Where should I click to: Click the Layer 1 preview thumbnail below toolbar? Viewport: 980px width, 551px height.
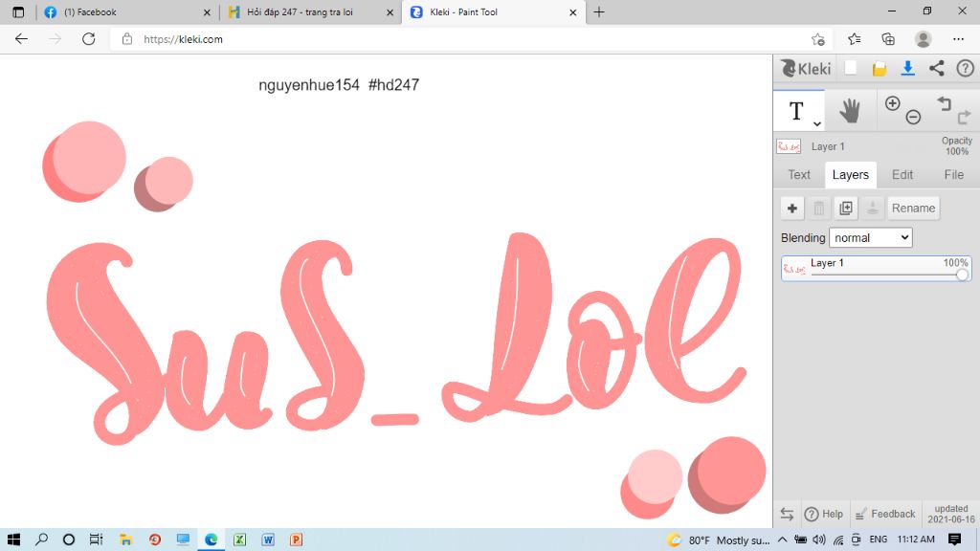(789, 146)
